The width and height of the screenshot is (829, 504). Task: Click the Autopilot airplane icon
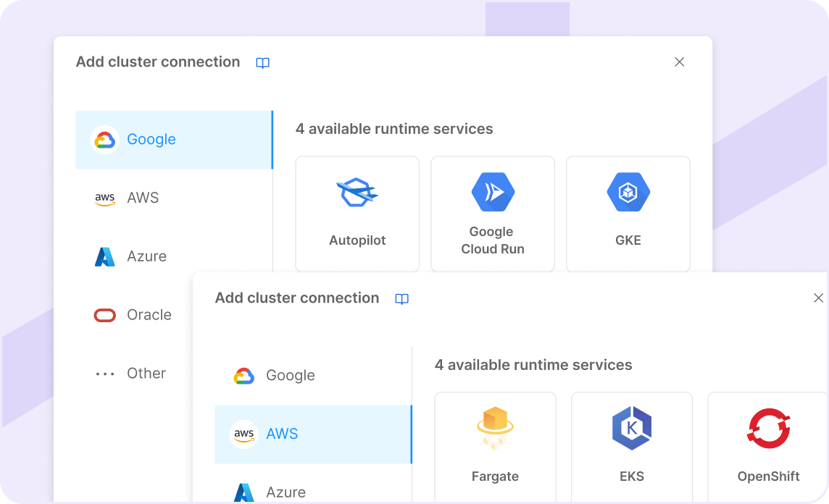coord(357,193)
